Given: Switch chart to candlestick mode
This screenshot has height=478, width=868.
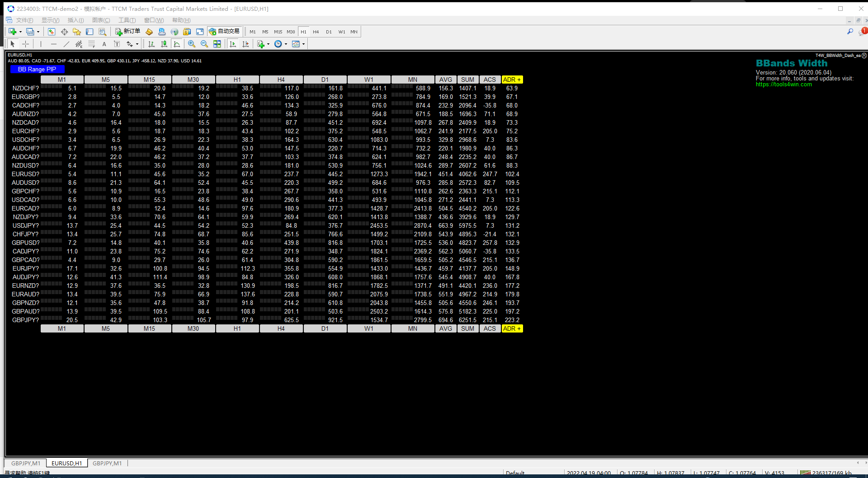Looking at the screenshot, I should click(x=164, y=44).
